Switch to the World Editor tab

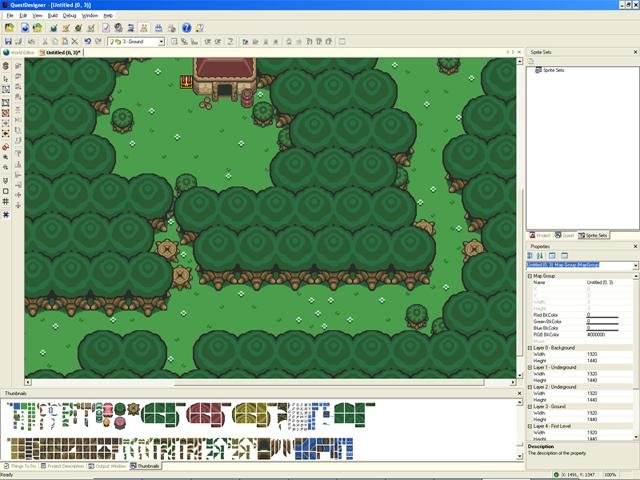pos(20,52)
